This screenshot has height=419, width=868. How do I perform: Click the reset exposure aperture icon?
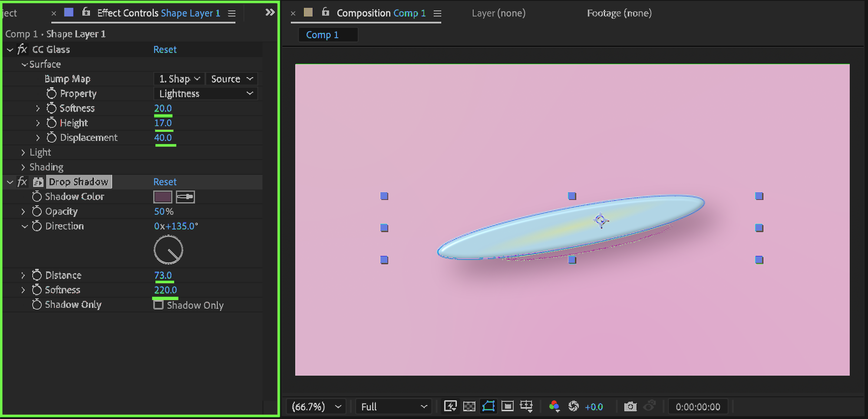pyautogui.click(x=574, y=406)
